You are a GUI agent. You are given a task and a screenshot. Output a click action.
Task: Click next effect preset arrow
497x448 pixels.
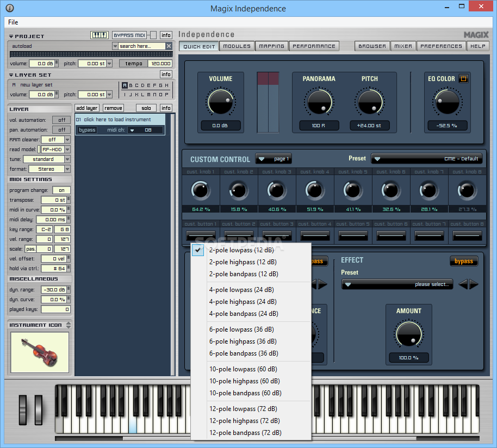tap(474, 284)
